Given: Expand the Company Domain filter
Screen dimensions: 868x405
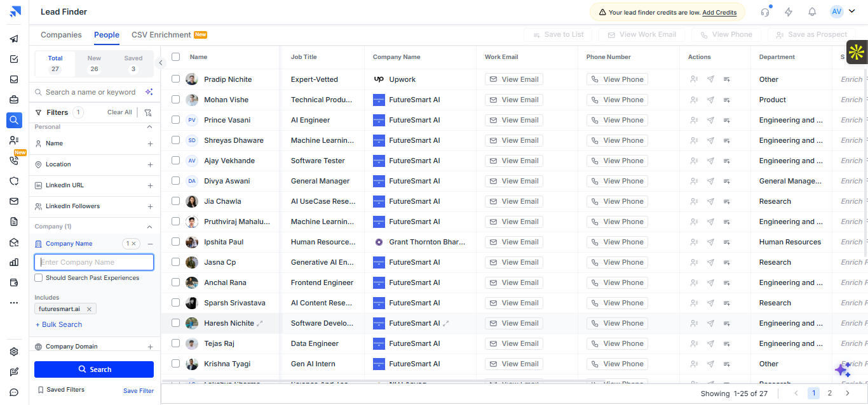Looking at the screenshot, I should coord(150,347).
